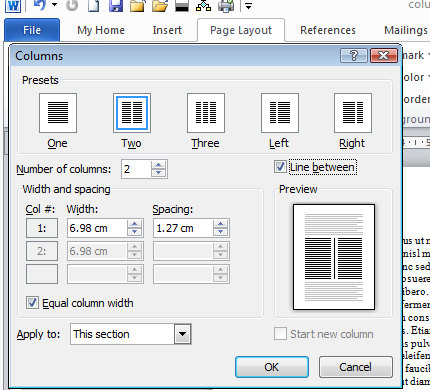Viewport: 430px width, 390px height.
Task: Click the Columns dialog help button
Action: (x=354, y=55)
